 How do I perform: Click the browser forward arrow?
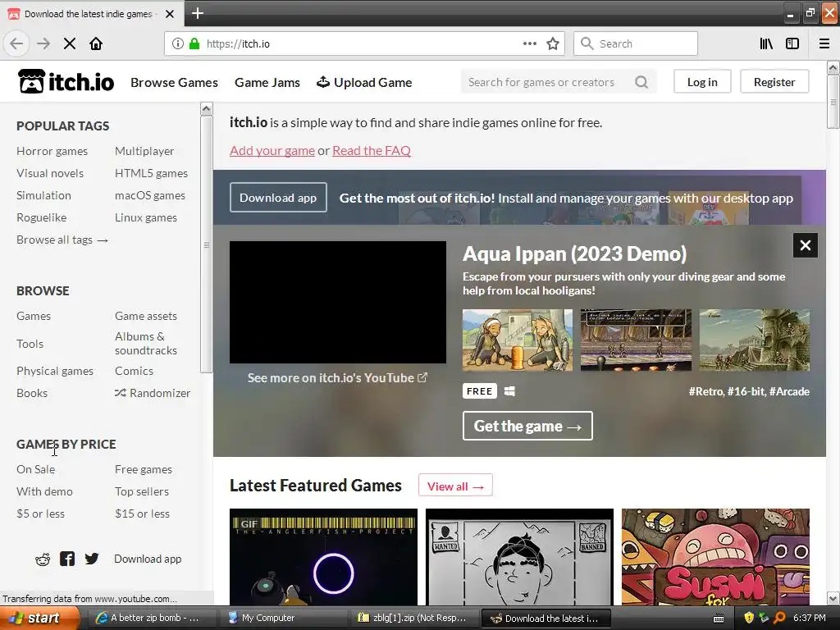point(43,43)
